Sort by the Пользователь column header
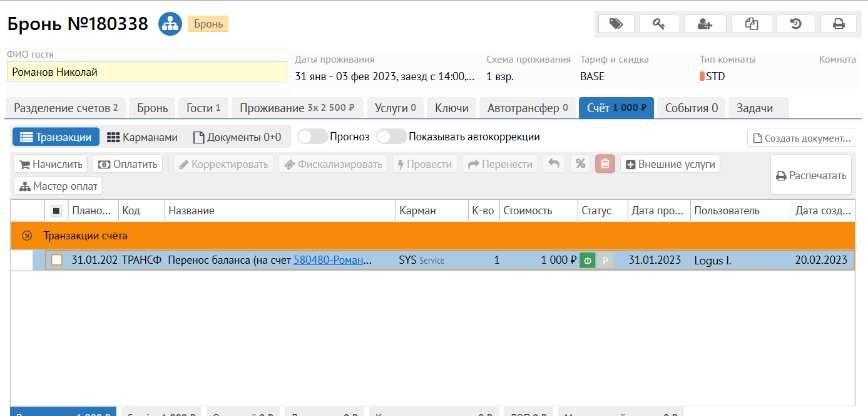The image size is (868, 416). (x=741, y=211)
